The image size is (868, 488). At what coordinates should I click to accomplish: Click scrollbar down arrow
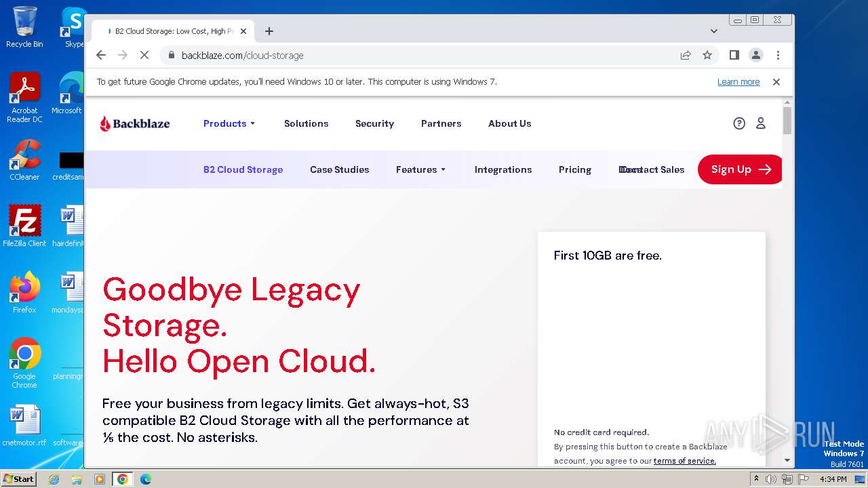pos(787,460)
